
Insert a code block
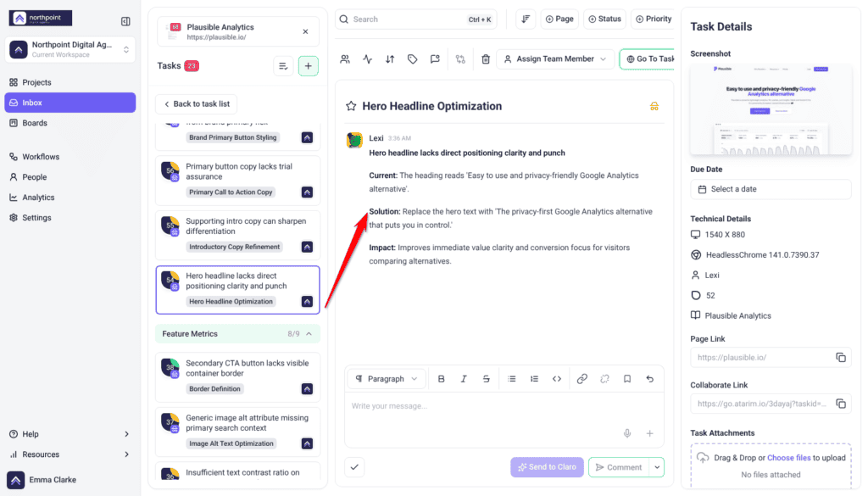557,379
